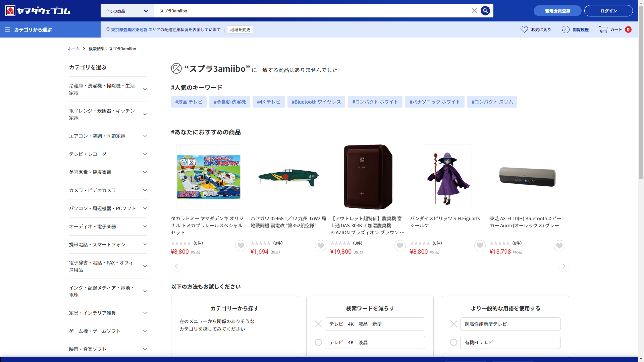
Task: Open カテゴリから選ぶ hamburger menu
Action: [8, 29]
